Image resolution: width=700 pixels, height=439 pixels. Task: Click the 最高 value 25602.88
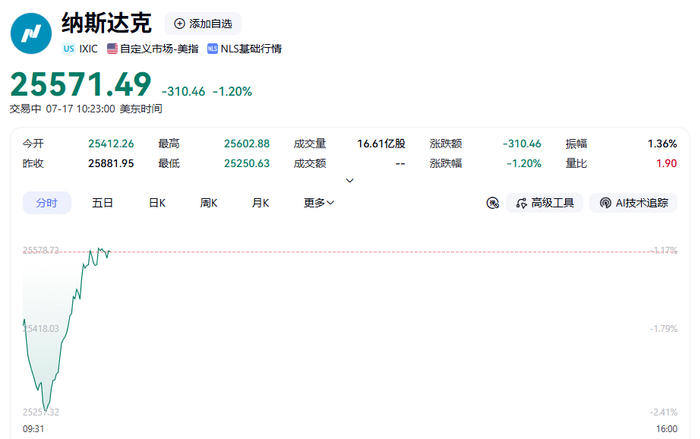pyautogui.click(x=247, y=144)
